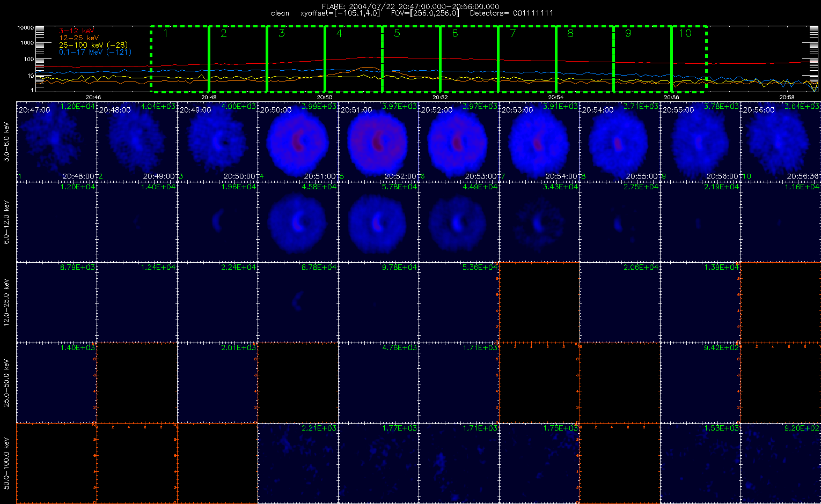Select interval 3 on the lightcurve timeline
The image size is (821, 504).
(296, 59)
